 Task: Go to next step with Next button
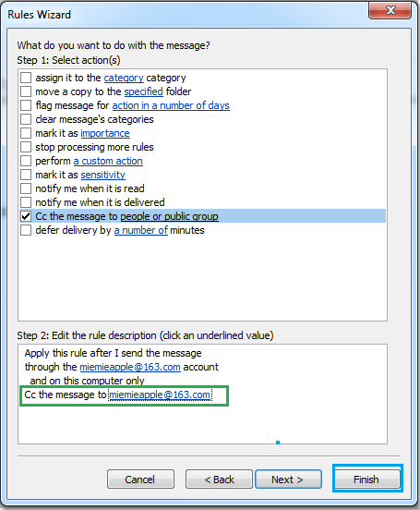tap(289, 480)
